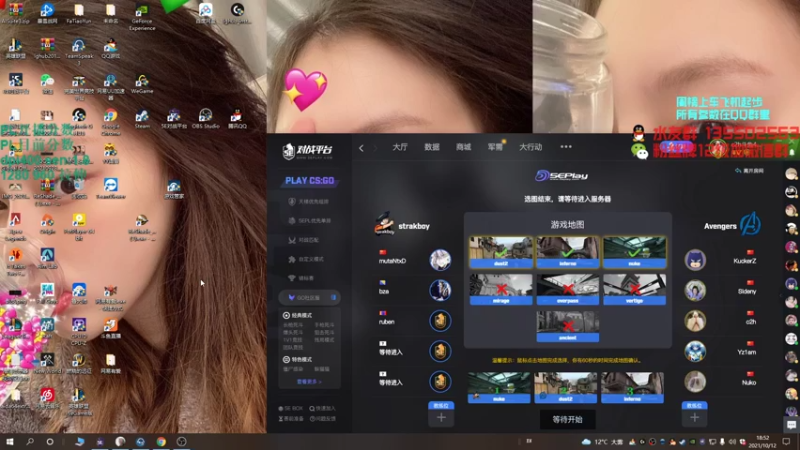Select the banned overpass map
The image size is (800, 450).
coord(567,289)
